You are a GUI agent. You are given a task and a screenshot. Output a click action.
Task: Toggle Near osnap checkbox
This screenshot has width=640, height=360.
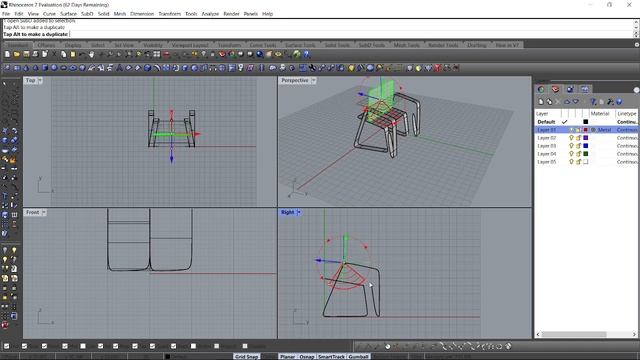(x=24, y=346)
